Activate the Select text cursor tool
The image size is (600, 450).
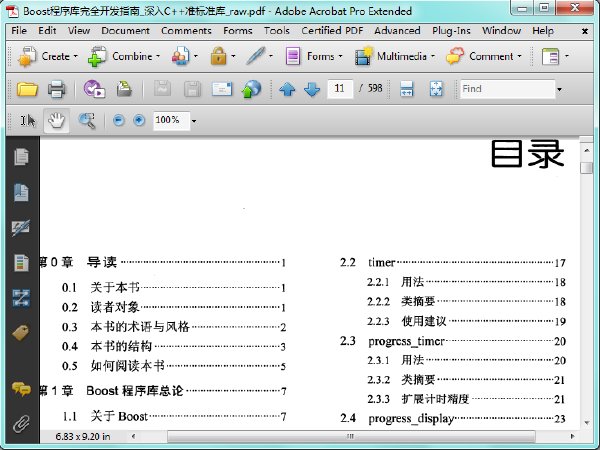(28, 121)
